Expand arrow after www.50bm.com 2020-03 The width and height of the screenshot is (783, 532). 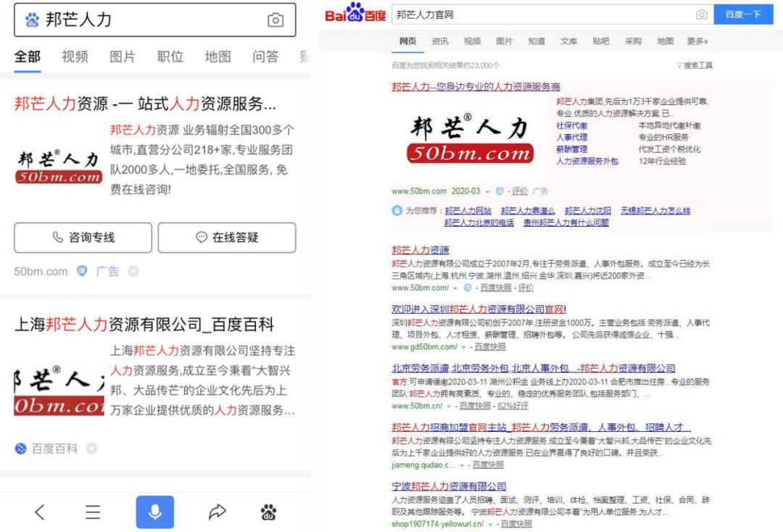pyautogui.click(x=487, y=191)
